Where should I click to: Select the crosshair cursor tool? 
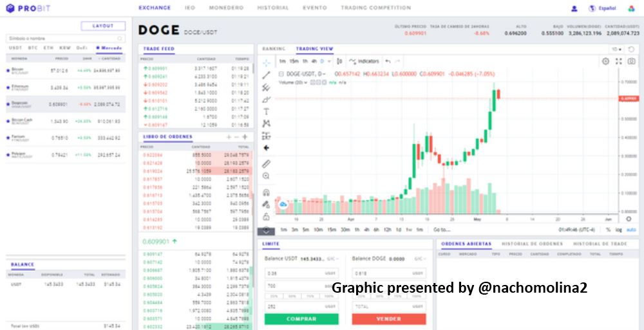tap(266, 63)
